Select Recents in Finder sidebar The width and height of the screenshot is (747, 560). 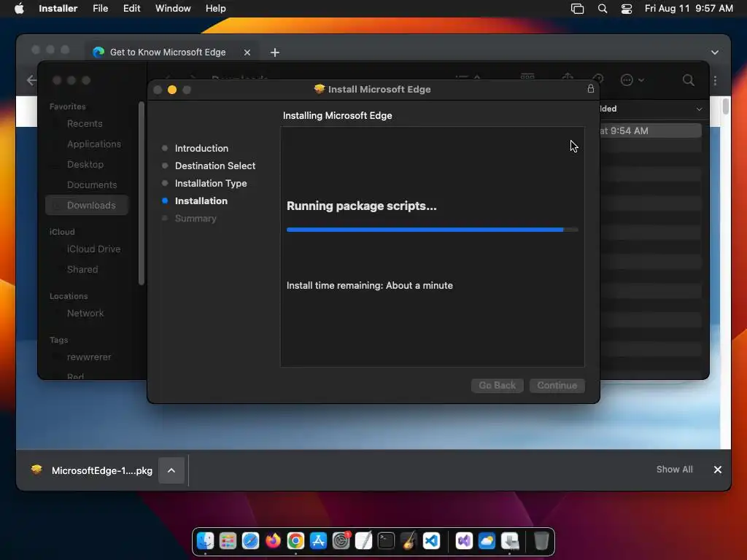click(85, 124)
